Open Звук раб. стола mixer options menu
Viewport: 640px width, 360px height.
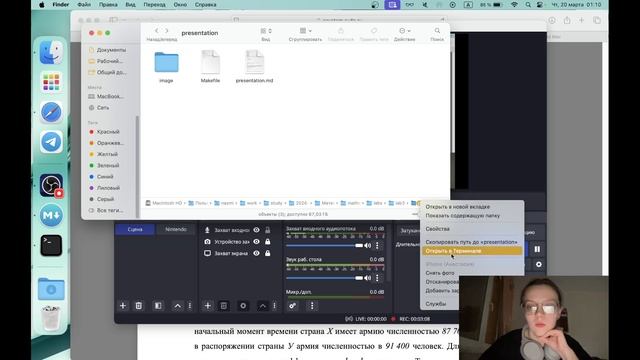[x=377, y=278]
